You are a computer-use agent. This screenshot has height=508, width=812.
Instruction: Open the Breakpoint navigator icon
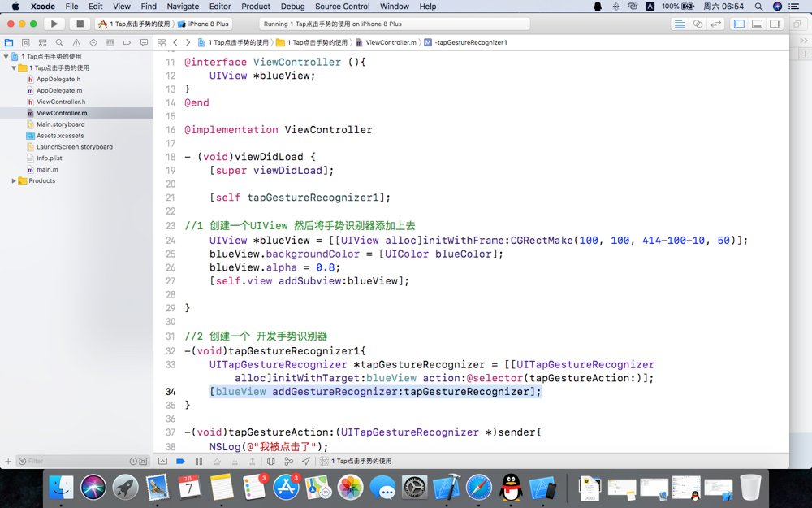point(127,42)
